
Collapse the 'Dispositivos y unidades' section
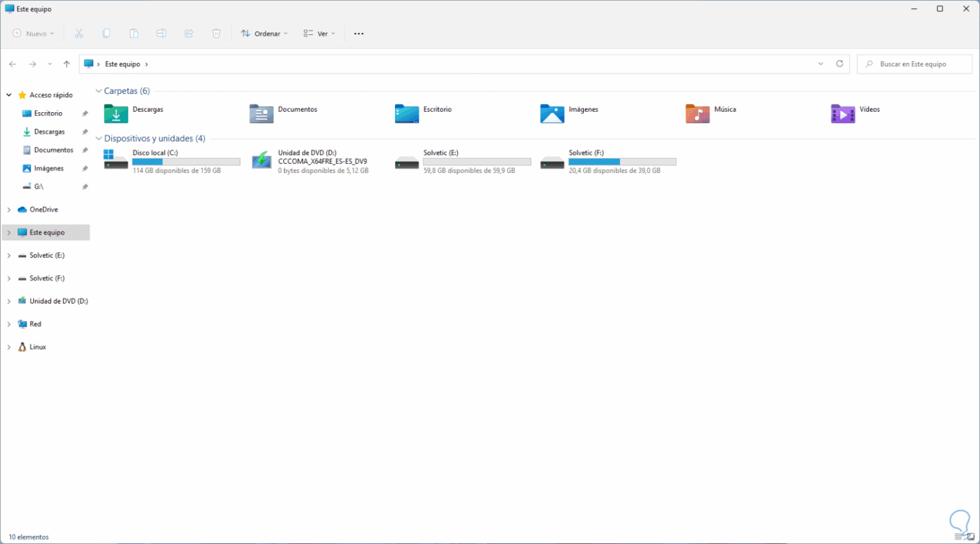click(98, 138)
